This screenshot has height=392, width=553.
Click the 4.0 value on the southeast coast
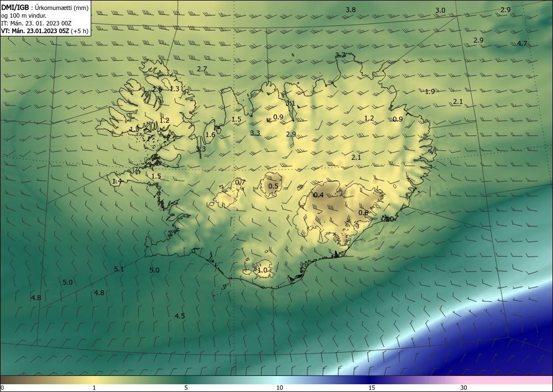(x=389, y=219)
